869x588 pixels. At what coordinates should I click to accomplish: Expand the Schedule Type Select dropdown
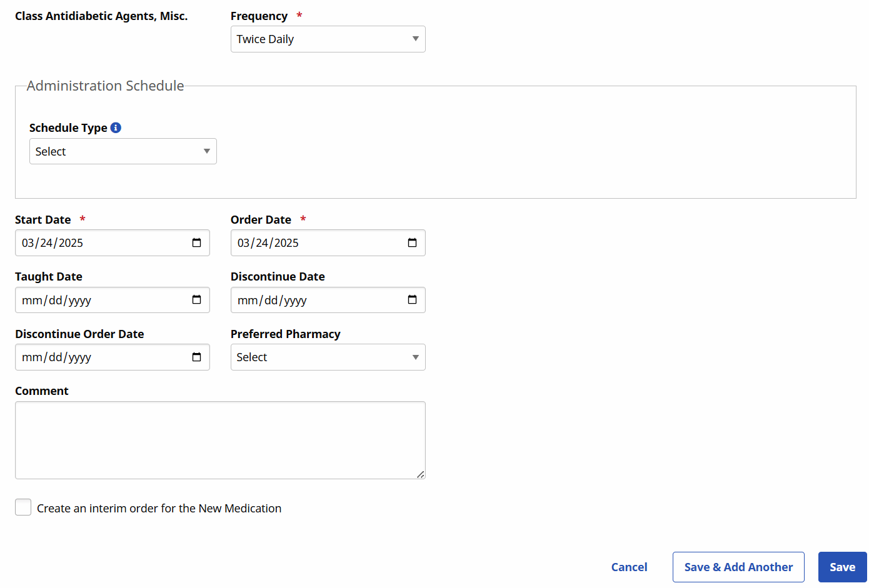point(123,151)
